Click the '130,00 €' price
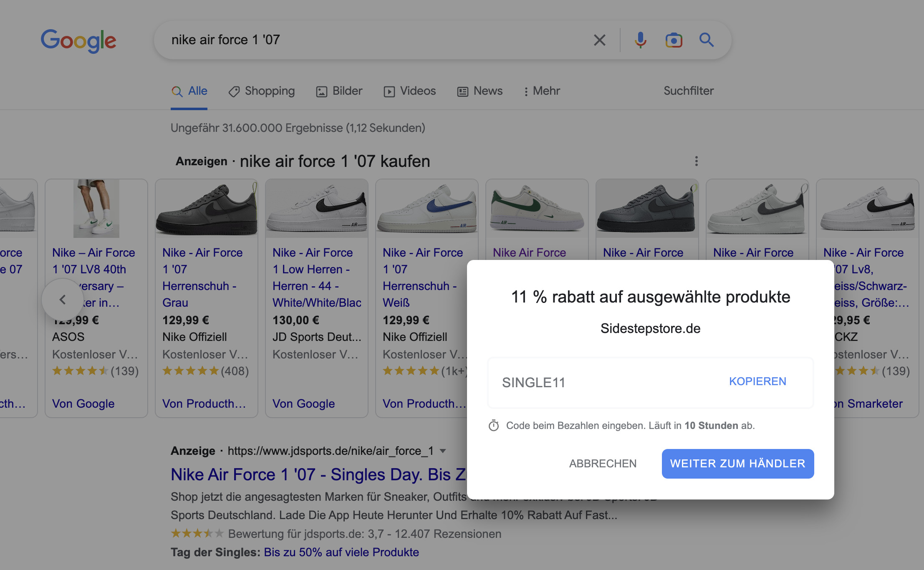This screenshot has width=924, height=570. tap(296, 320)
